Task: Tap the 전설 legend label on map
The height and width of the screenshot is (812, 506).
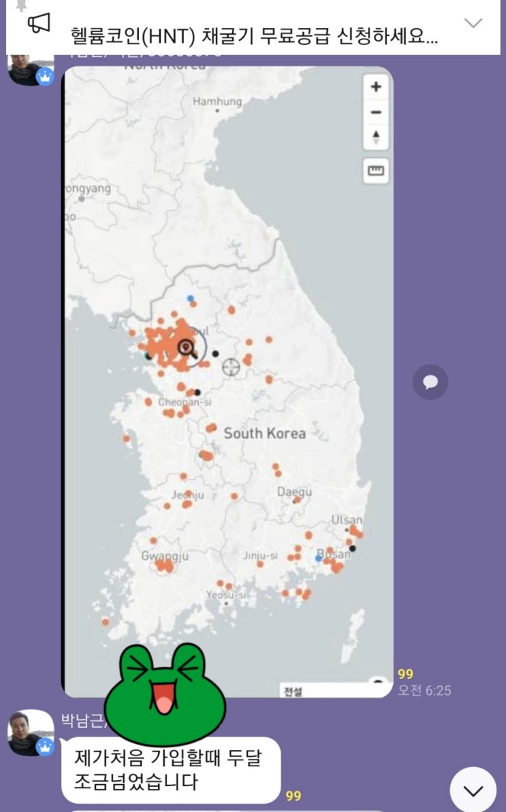Action: click(x=293, y=692)
